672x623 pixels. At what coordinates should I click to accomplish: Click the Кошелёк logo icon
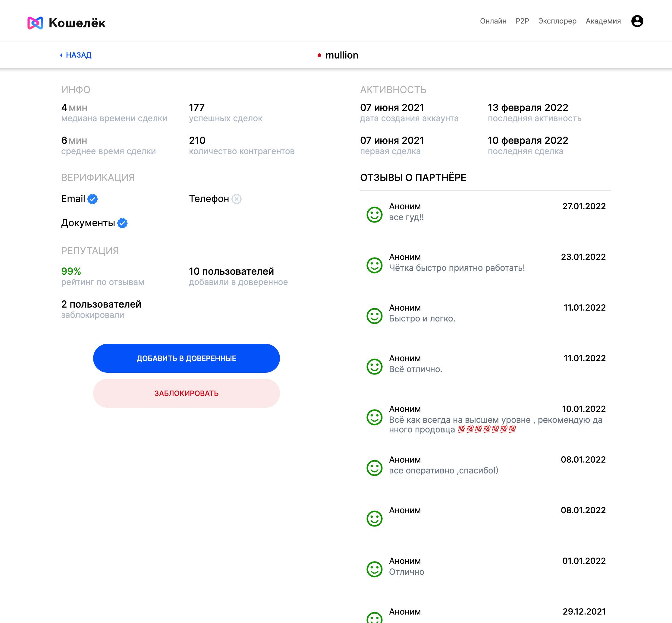[x=35, y=23]
